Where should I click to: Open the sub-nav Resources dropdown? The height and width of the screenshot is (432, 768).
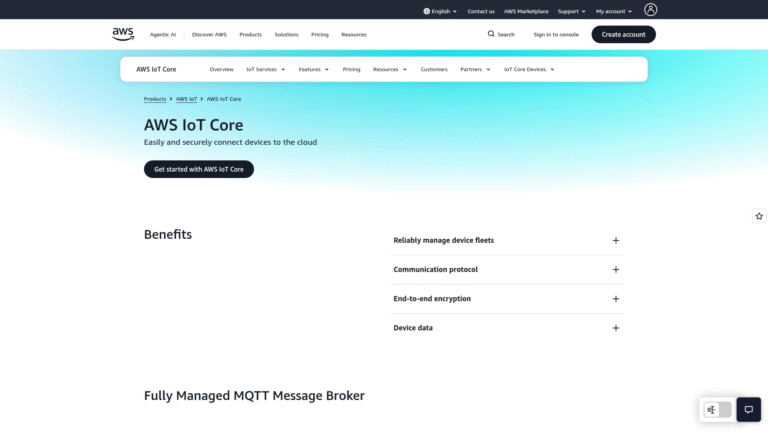[x=390, y=70]
